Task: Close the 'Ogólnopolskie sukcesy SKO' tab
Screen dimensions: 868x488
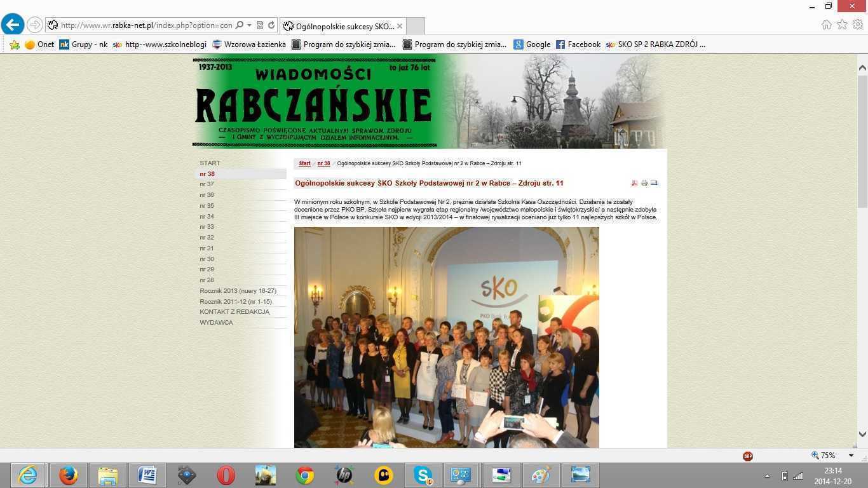Action: [400, 26]
